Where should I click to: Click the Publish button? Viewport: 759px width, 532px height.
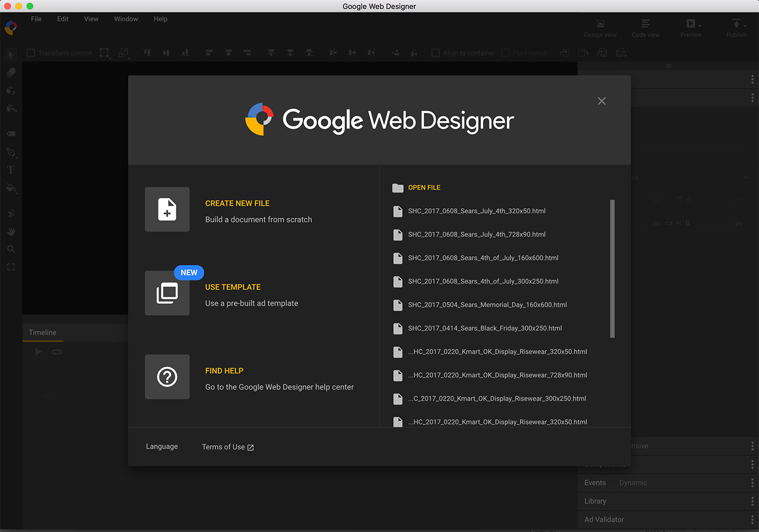(736, 28)
